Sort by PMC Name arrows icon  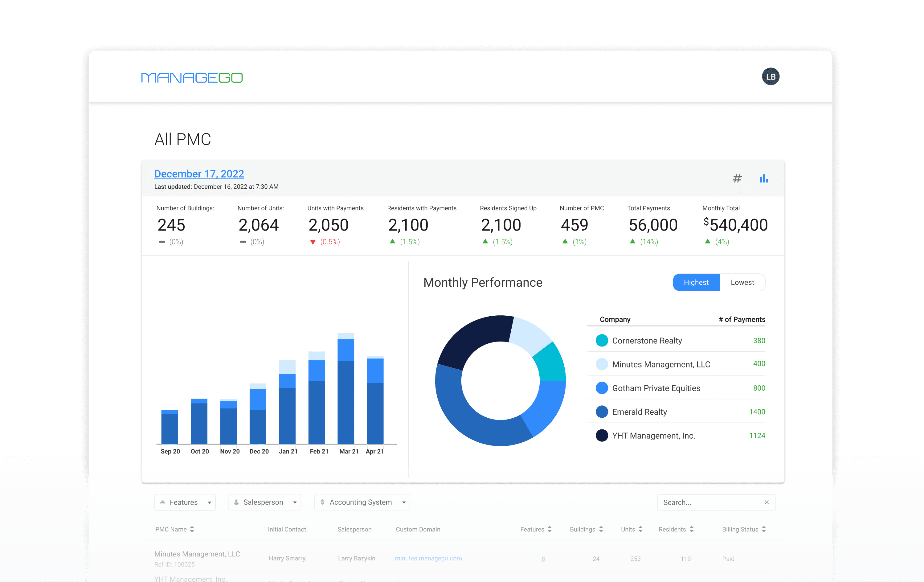[x=192, y=529]
